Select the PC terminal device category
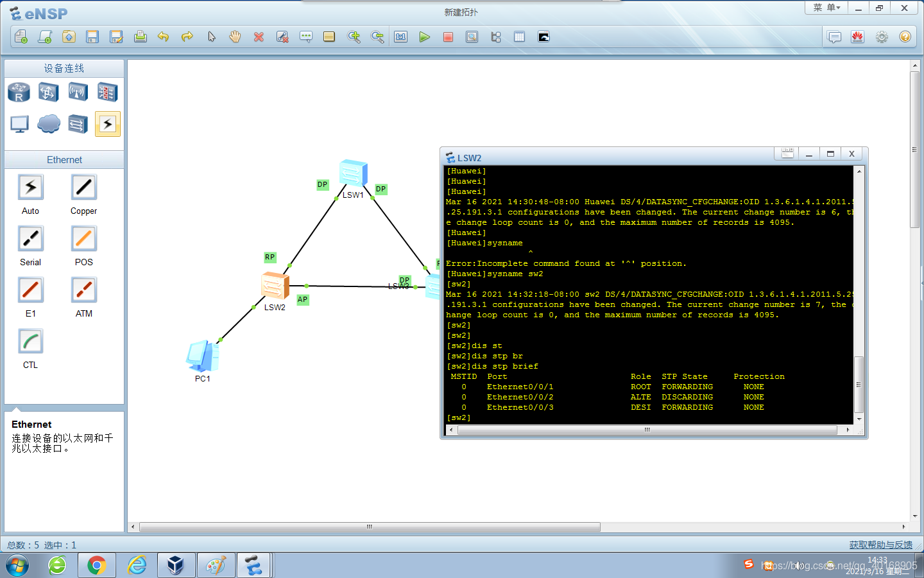The height and width of the screenshot is (578, 924). point(19,124)
